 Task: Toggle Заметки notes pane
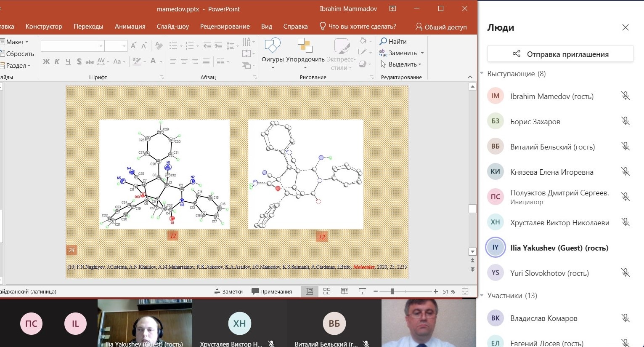[228, 291]
